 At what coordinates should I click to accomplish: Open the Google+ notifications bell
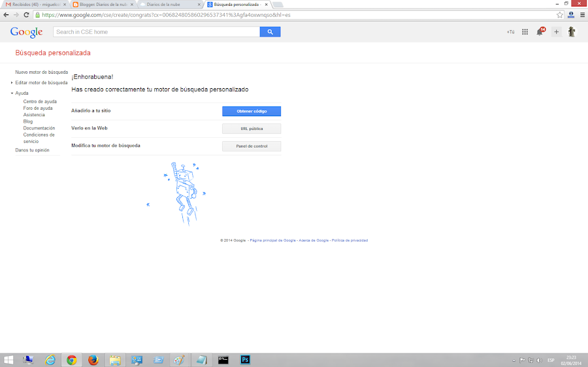coord(540,32)
